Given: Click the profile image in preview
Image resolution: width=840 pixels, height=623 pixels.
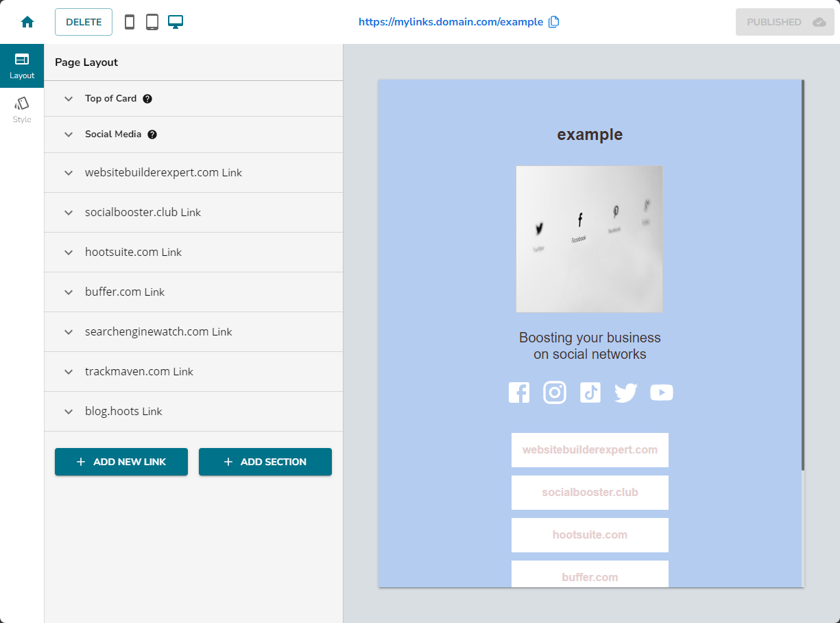Looking at the screenshot, I should coord(590,239).
